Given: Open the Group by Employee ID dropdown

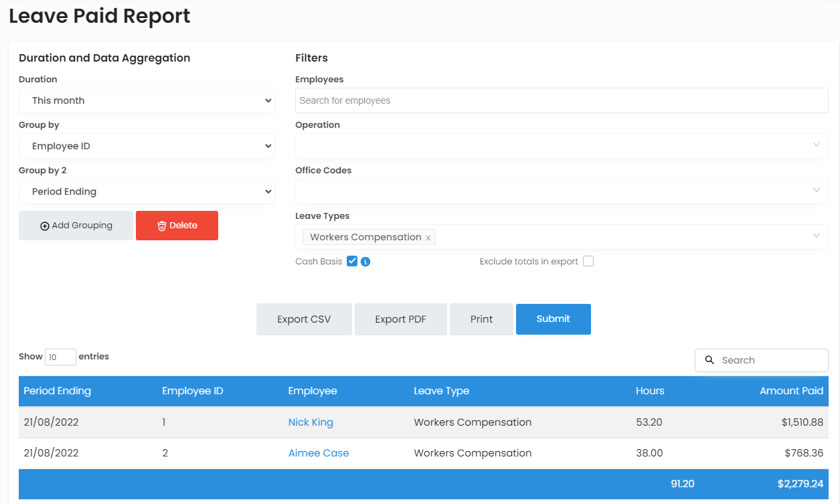Looking at the screenshot, I should coord(147,146).
